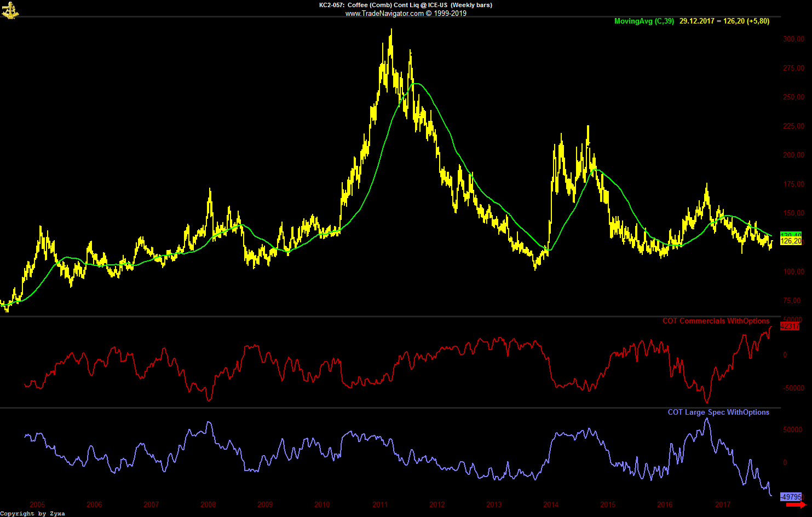Click the KC2-057 Coffee chart title
812x517 pixels.
pyautogui.click(x=405, y=5)
